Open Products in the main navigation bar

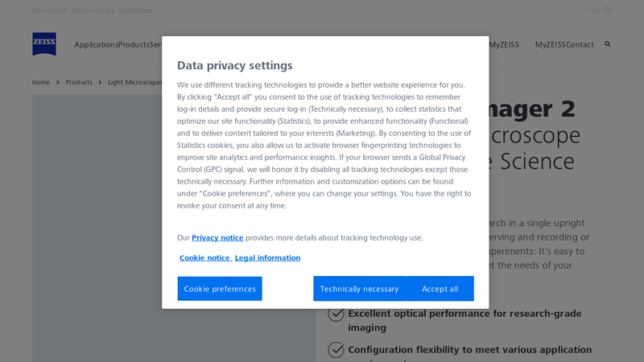pyautogui.click(x=134, y=45)
